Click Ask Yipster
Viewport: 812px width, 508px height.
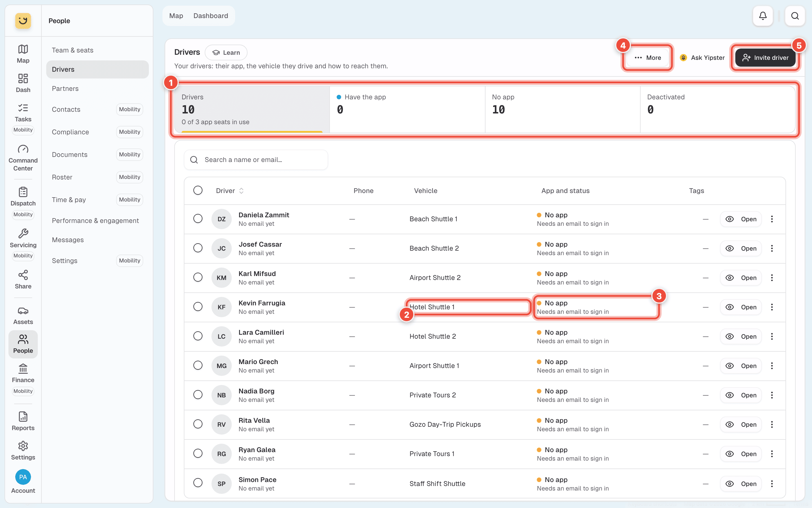pyautogui.click(x=702, y=58)
